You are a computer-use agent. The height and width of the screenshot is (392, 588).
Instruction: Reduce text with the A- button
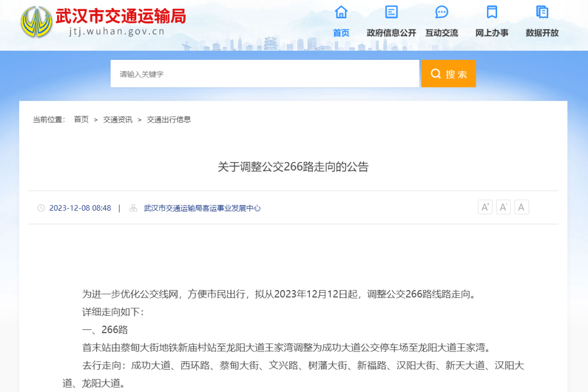pyautogui.click(x=503, y=207)
